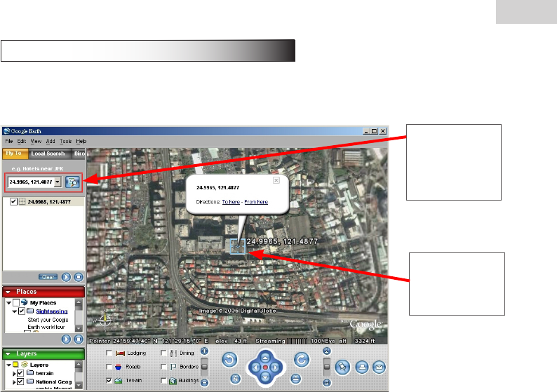Click the reset tilt button

tap(295, 379)
